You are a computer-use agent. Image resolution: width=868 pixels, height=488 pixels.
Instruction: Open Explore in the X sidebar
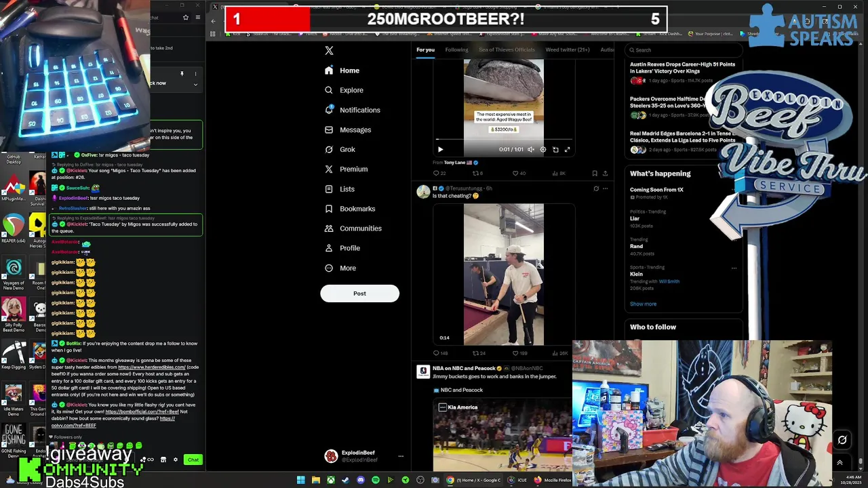344,90
